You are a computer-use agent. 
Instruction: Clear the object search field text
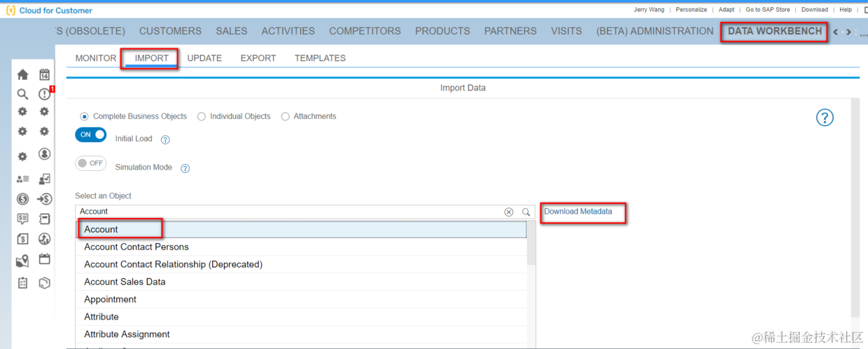coord(509,212)
